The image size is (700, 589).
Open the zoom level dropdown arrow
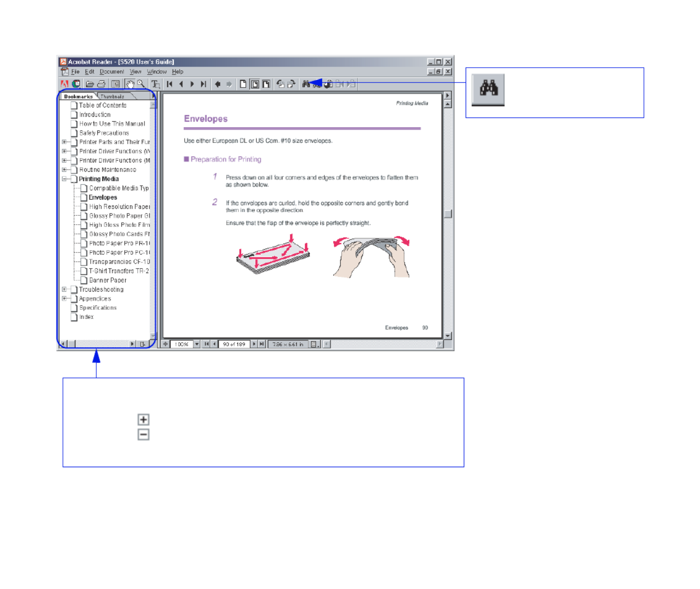[x=197, y=344]
